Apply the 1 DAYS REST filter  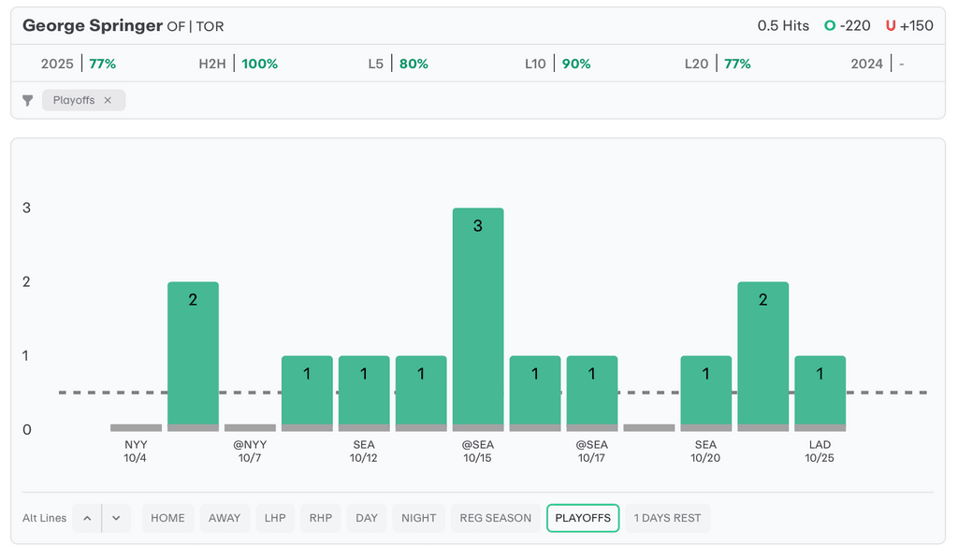pos(667,518)
